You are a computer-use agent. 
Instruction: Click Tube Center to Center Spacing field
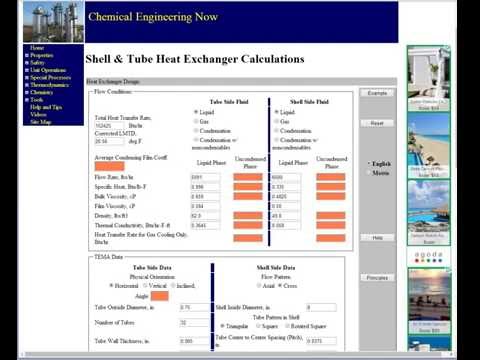(x=321, y=341)
